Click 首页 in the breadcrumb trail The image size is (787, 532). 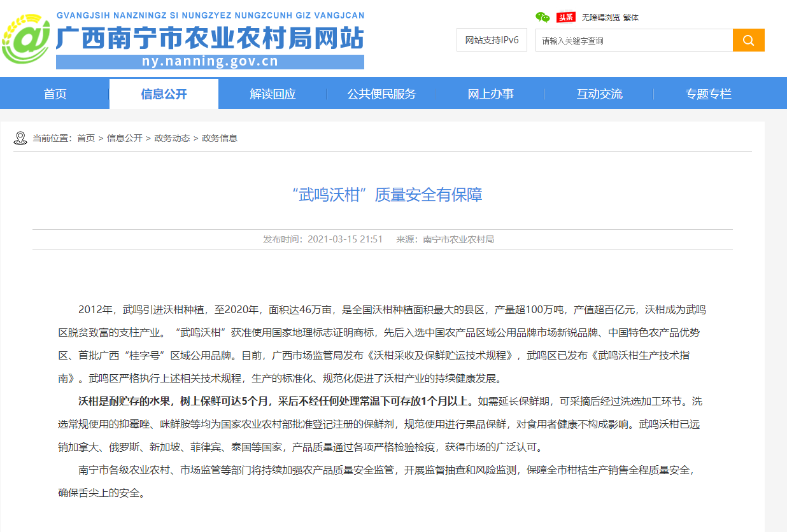[86, 138]
